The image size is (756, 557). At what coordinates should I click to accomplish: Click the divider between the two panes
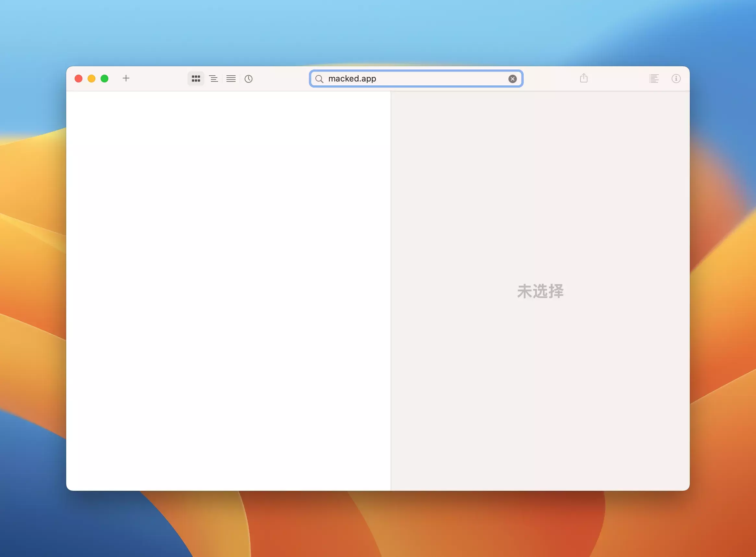391,290
